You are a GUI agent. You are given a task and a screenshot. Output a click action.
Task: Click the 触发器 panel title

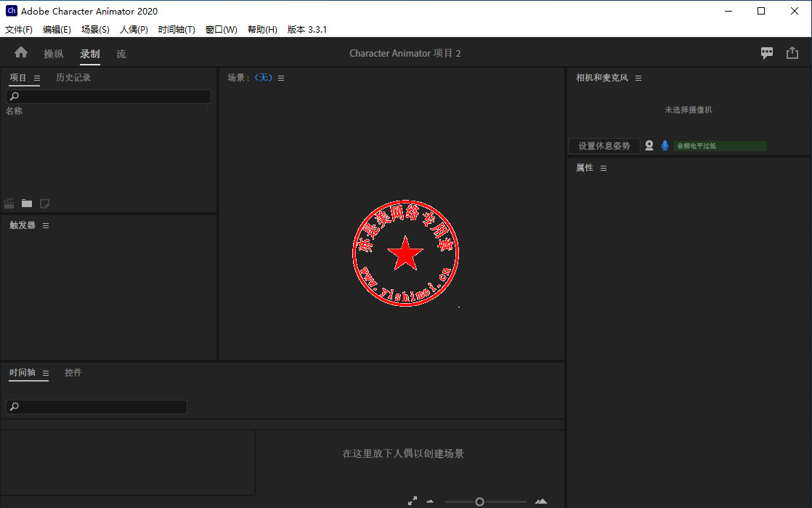coord(23,225)
